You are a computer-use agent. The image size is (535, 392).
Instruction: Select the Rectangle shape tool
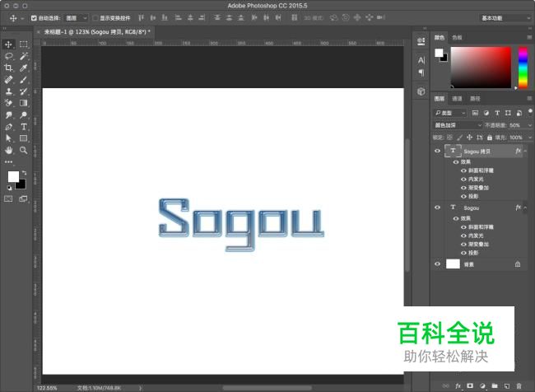pos(23,138)
